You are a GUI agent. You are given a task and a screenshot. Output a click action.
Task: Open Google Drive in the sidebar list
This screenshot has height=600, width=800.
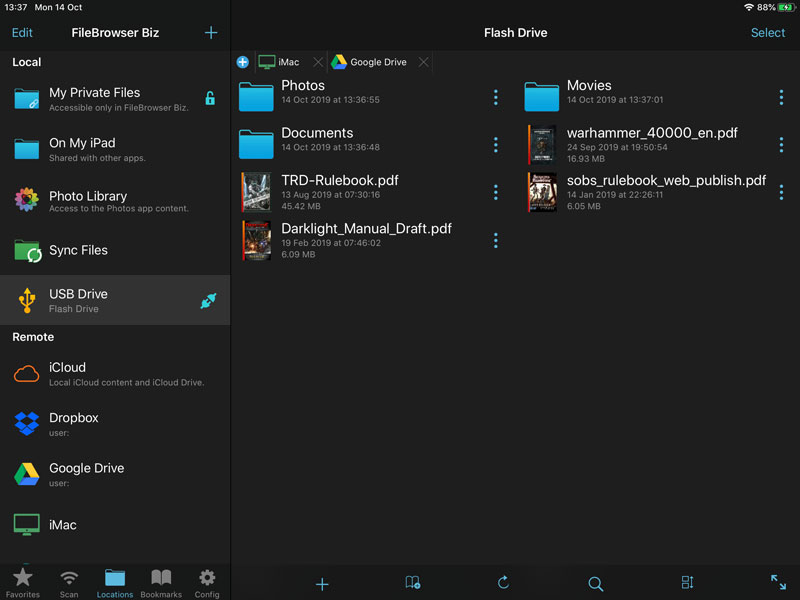115,474
